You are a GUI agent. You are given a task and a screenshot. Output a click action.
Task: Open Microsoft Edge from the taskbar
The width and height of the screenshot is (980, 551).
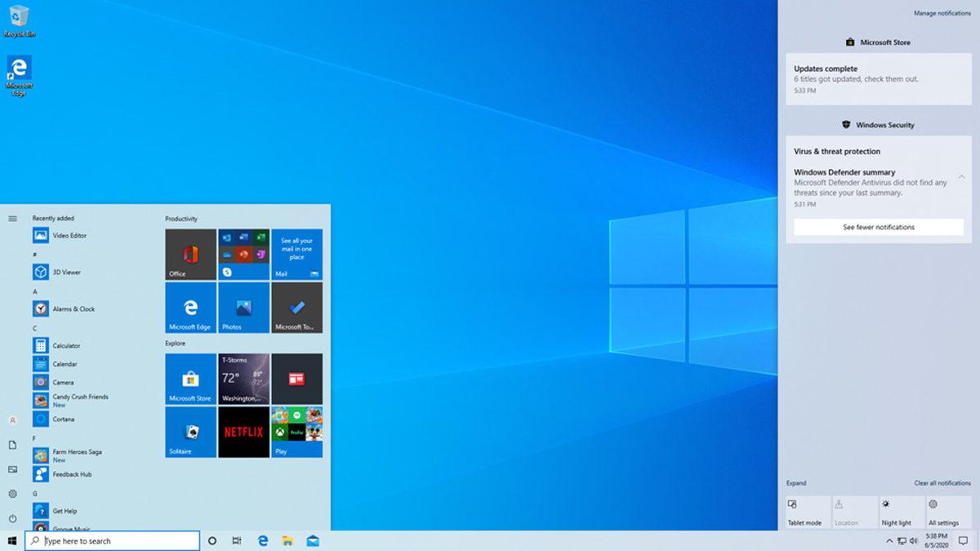click(261, 540)
